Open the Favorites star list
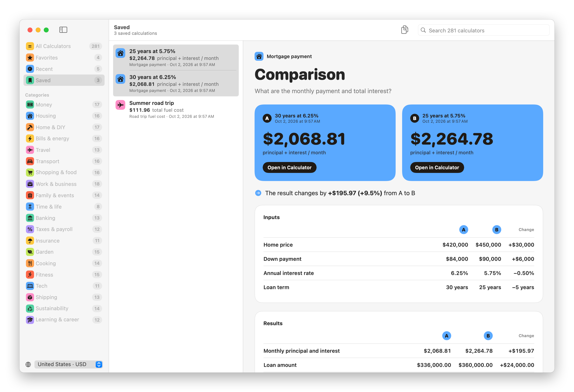The width and height of the screenshot is (574, 392). [64, 58]
